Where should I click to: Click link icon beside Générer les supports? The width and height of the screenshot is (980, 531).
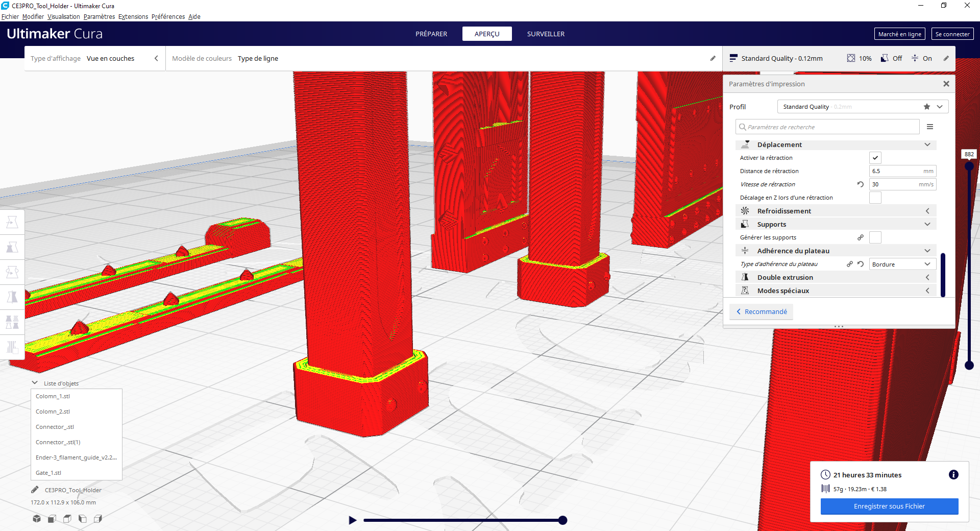click(x=861, y=237)
